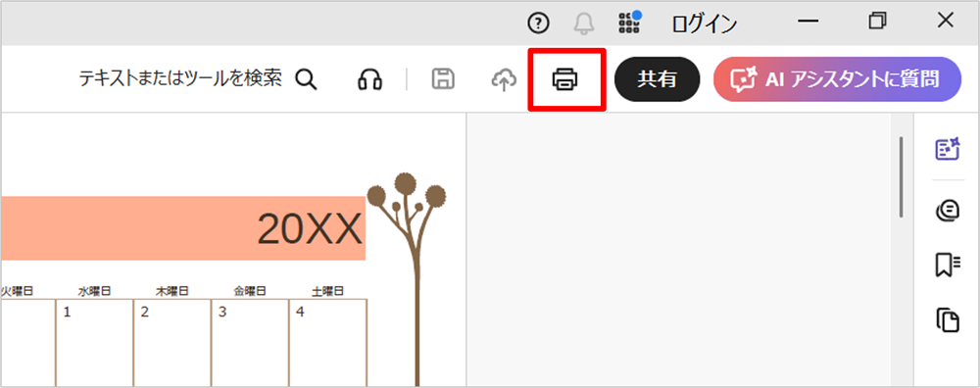Restore down the Acrobat window
Screen dimensions: 980x388
point(877,22)
